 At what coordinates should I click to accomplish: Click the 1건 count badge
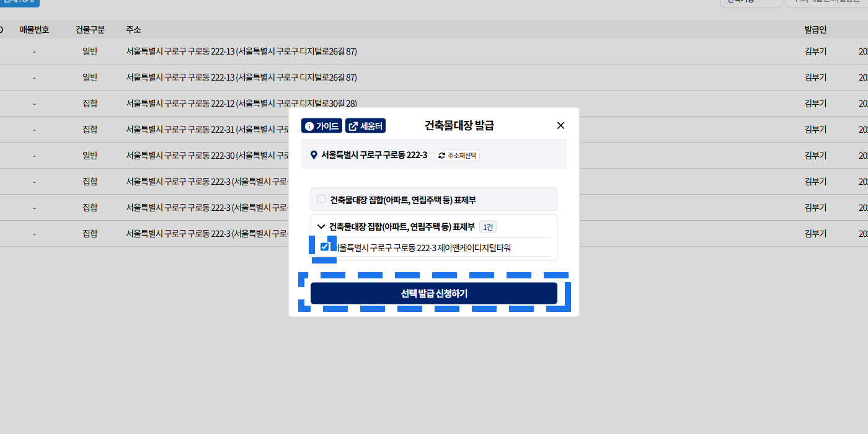coord(487,227)
